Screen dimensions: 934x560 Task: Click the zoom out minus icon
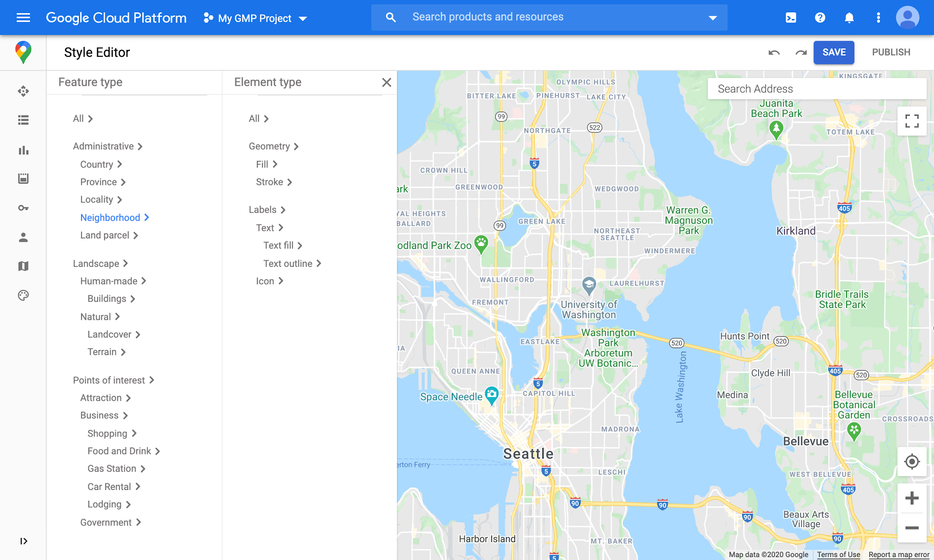pyautogui.click(x=911, y=527)
